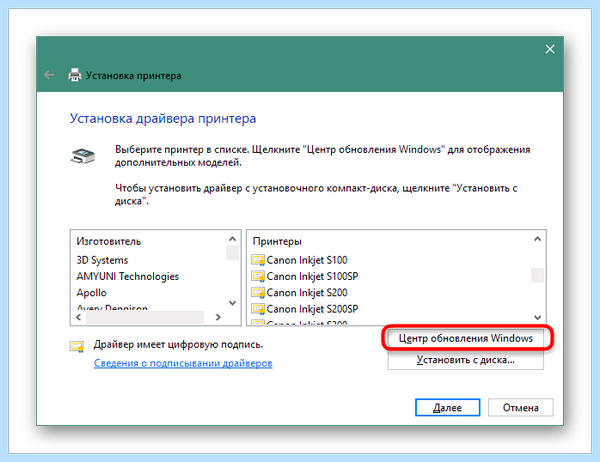Click the manufacturer horizontal scrollbar thumb
Image resolution: width=600 pixels, height=462 pixels.
tap(145, 317)
